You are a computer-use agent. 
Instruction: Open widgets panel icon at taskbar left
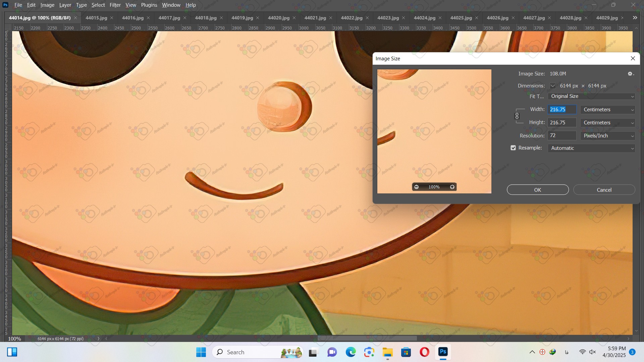(12, 352)
